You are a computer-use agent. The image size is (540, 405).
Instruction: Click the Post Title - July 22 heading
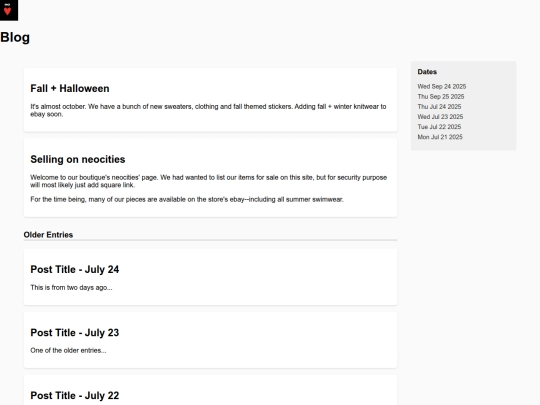click(x=75, y=395)
